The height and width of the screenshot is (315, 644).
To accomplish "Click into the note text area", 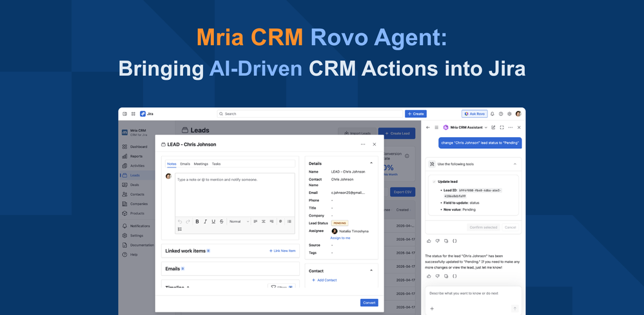I will pyautogui.click(x=235, y=195).
